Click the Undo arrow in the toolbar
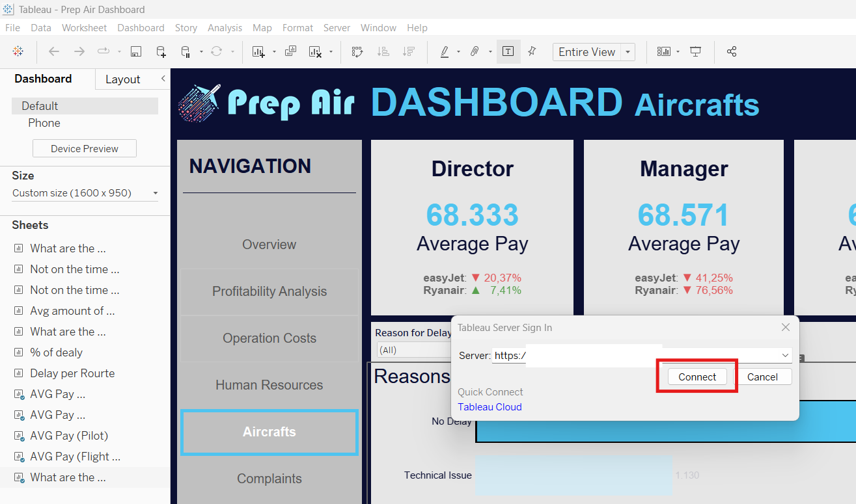This screenshot has height=504, width=856. 54,51
